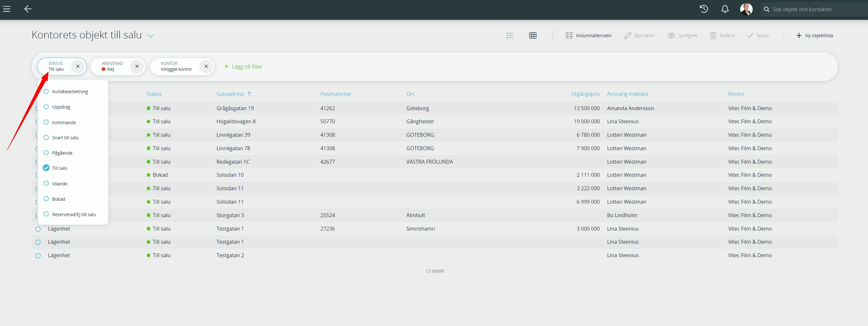This screenshot has width=868, height=326.
Task: Sort by the Ort column header
Action: point(410,94)
